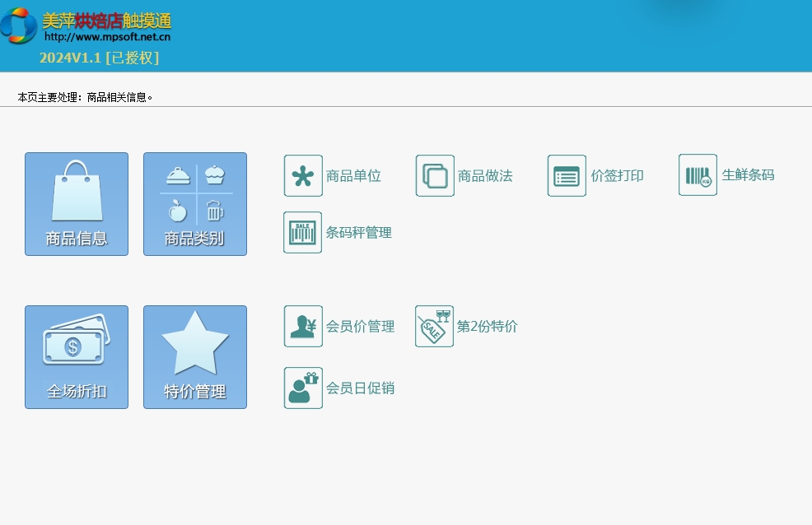Open the 特价管理 star tile

pos(195,357)
